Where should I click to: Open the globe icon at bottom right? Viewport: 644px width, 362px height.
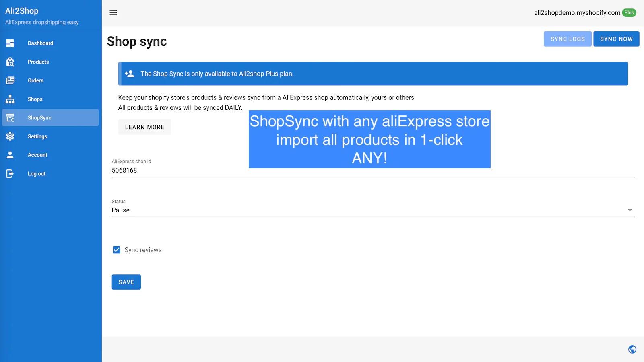[x=632, y=349]
